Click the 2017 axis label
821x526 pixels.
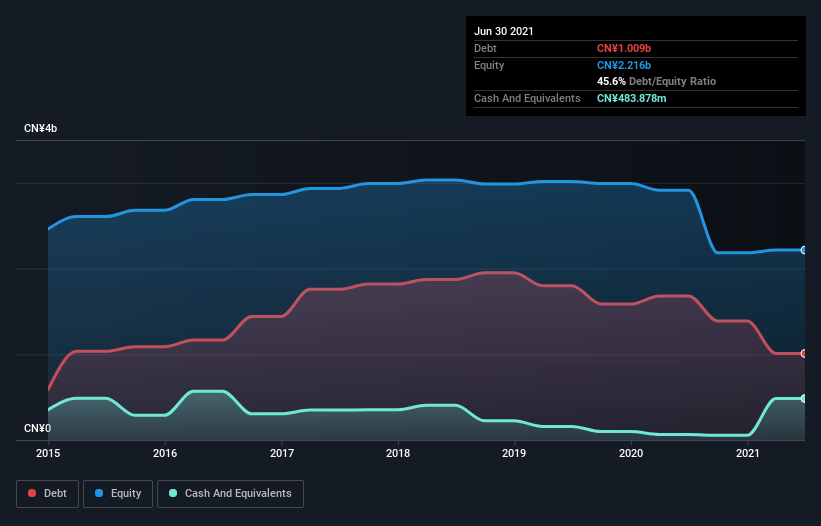click(x=282, y=453)
